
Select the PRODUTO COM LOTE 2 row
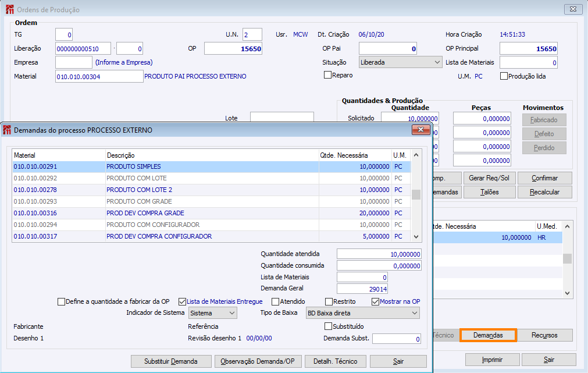140,190
